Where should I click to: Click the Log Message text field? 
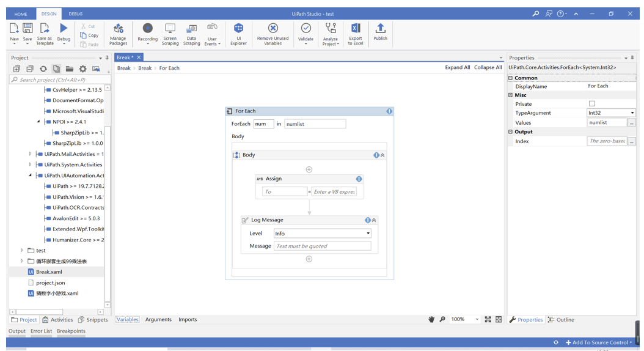[323, 246]
